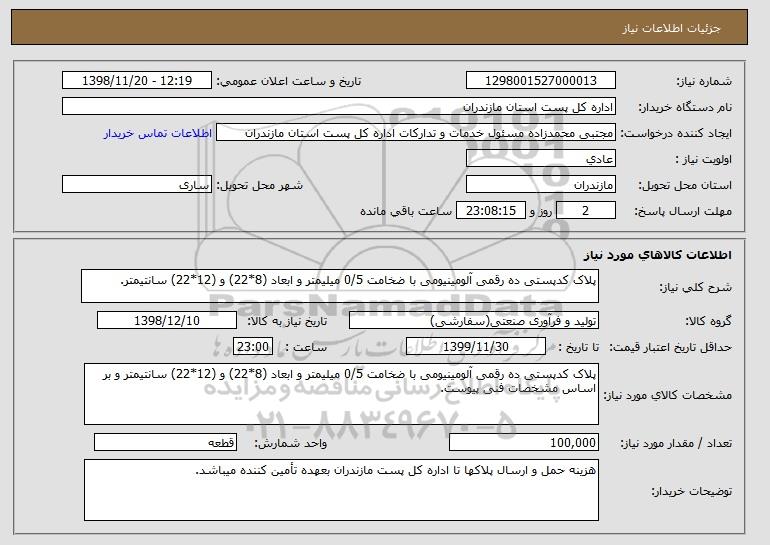Click the label شماره نیاز
The image size is (770, 545).
pos(704,81)
